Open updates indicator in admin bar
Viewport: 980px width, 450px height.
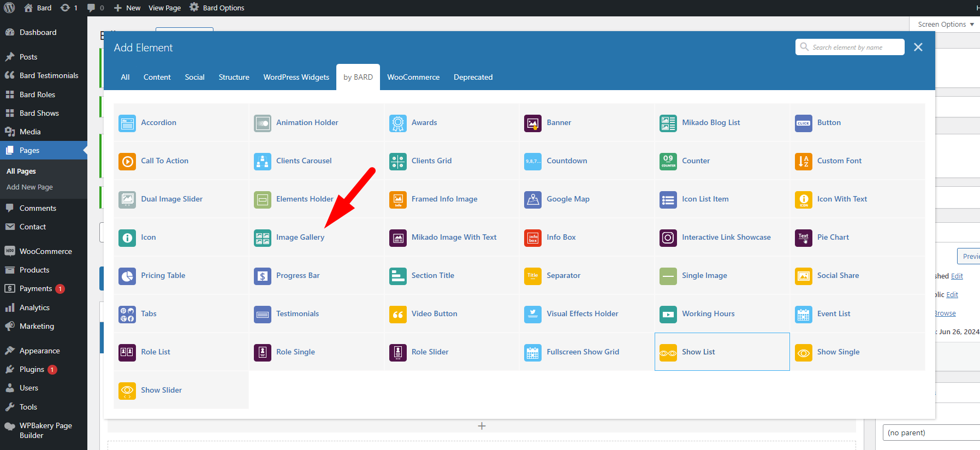(69, 8)
